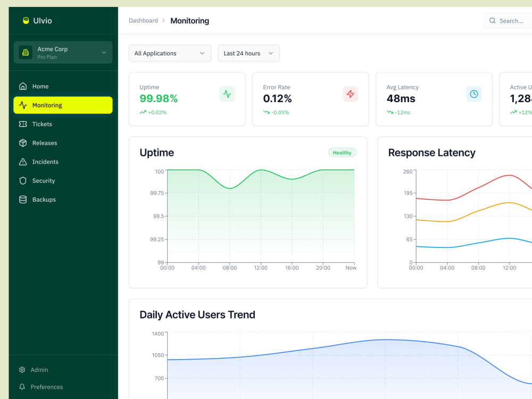
Task: Click the Admin gear icon
Action: pyautogui.click(x=22, y=370)
